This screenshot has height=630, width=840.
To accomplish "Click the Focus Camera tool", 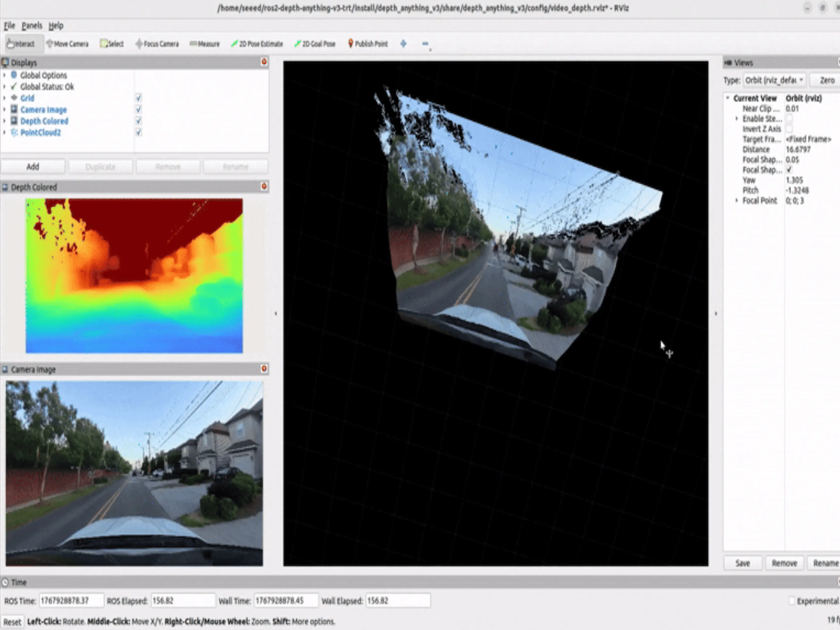I will 157,44.
